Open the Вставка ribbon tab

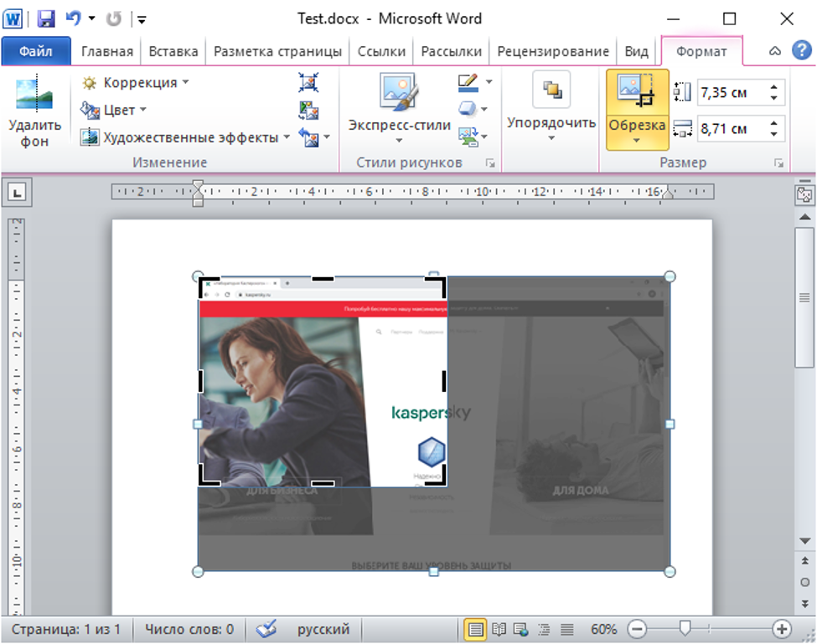173,51
